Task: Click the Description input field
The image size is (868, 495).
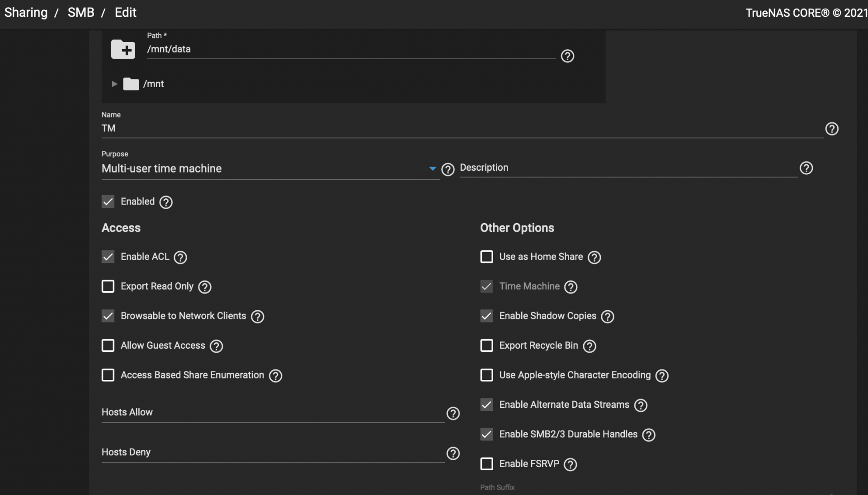Action: (x=628, y=168)
